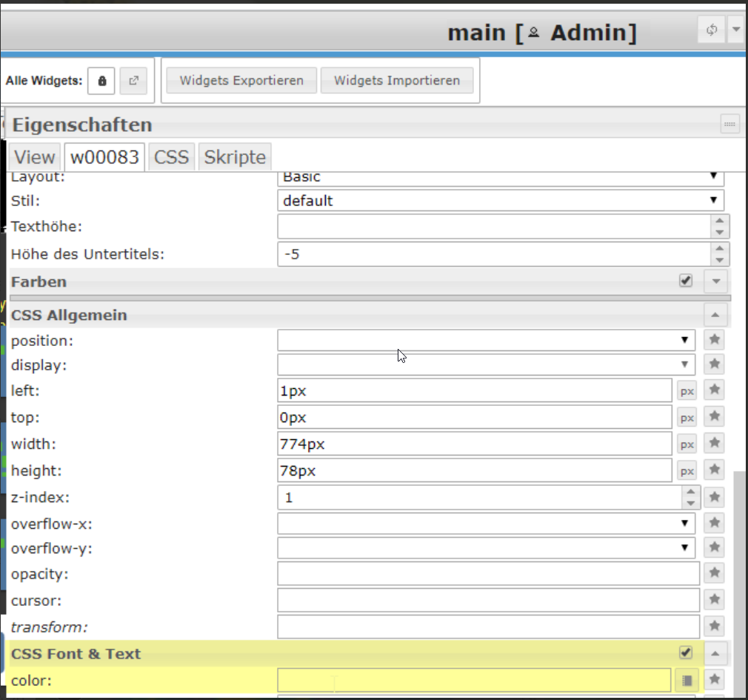Screen dimensions: 748x700
Task: Lock all widgets with the padlock icon
Action: pos(101,81)
